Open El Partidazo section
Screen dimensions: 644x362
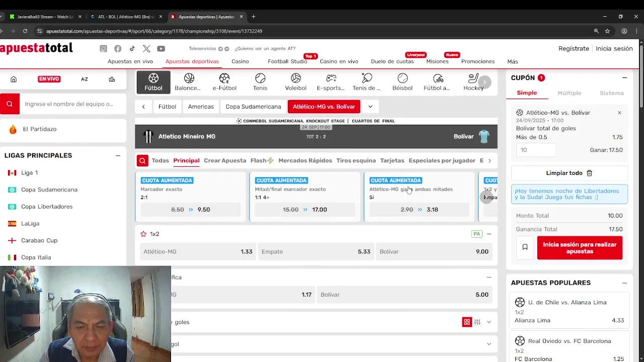click(x=63, y=129)
